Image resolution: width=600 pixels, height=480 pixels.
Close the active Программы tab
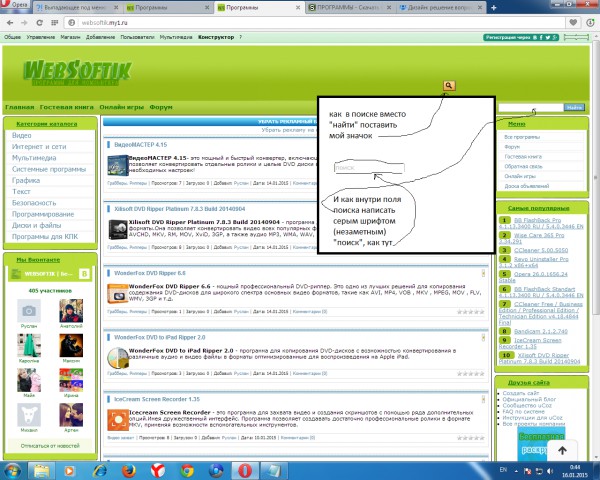point(298,8)
